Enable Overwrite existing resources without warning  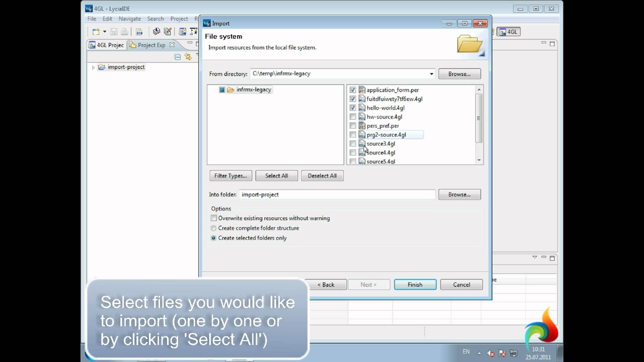coord(214,218)
